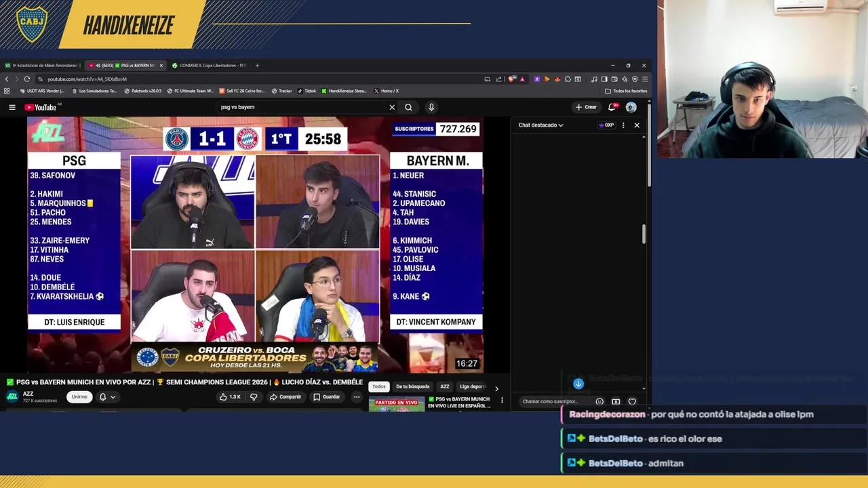Screen dimensions: 868x488
Task: Open the browser back navigation arrow
Action: (7, 79)
